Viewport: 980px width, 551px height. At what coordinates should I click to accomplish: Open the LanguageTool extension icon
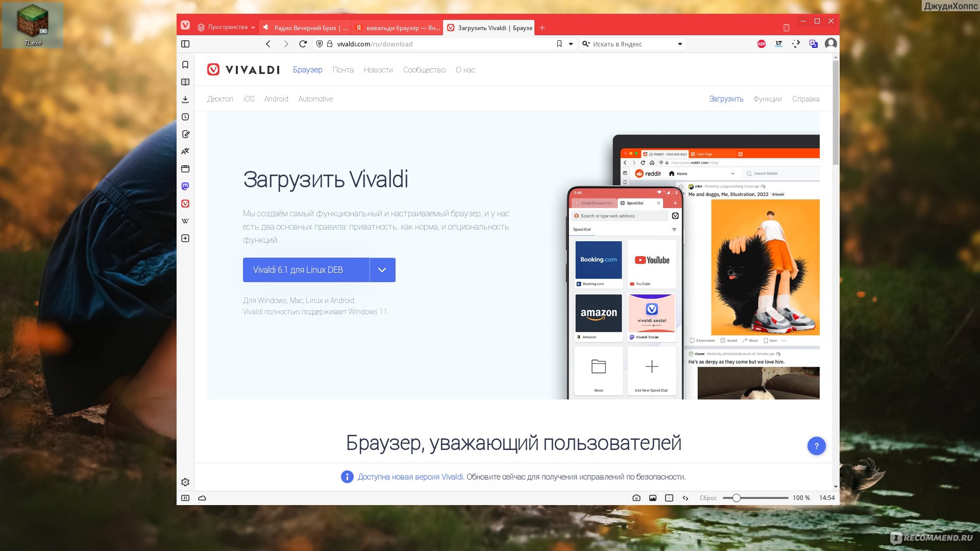[779, 44]
